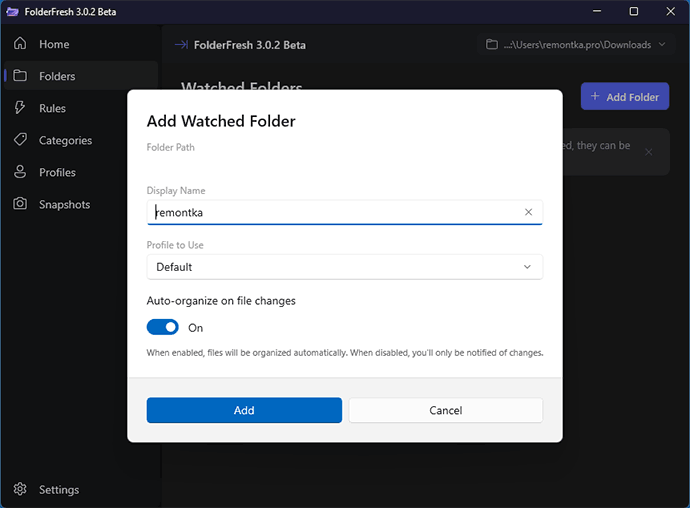This screenshot has height=508, width=690.
Task: Click the sidebar collapse arrow icon
Action: coord(181,44)
